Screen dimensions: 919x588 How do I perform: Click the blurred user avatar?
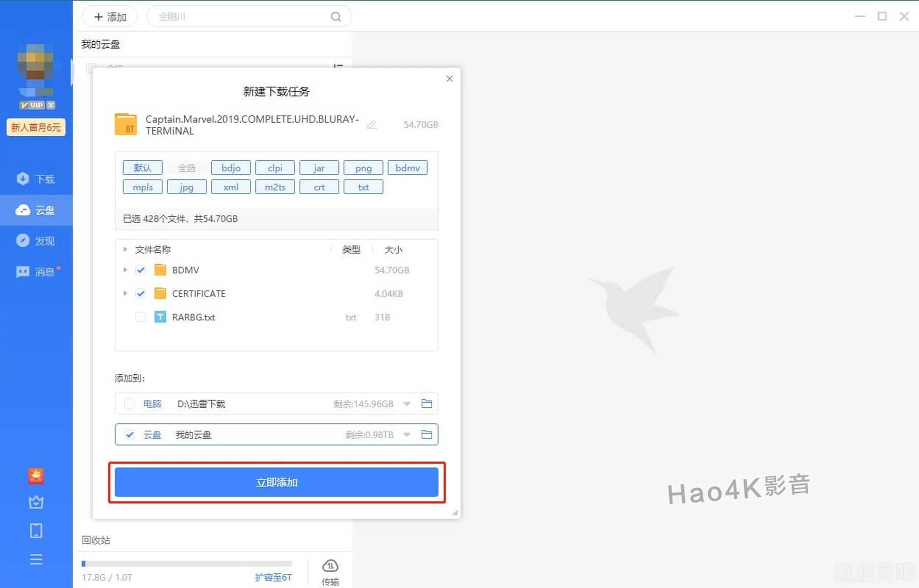point(36,70)
